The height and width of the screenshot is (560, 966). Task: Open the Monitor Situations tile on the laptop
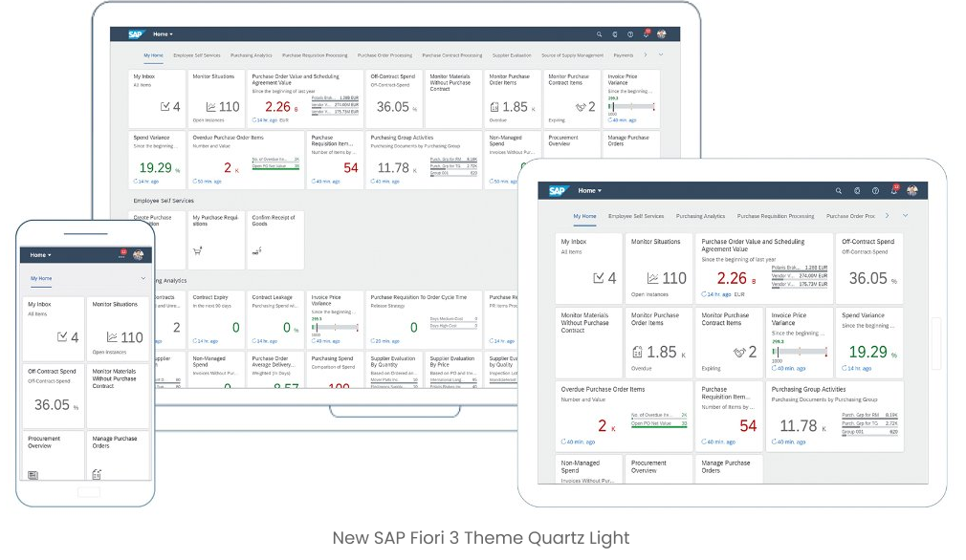[x=216, y=97]
